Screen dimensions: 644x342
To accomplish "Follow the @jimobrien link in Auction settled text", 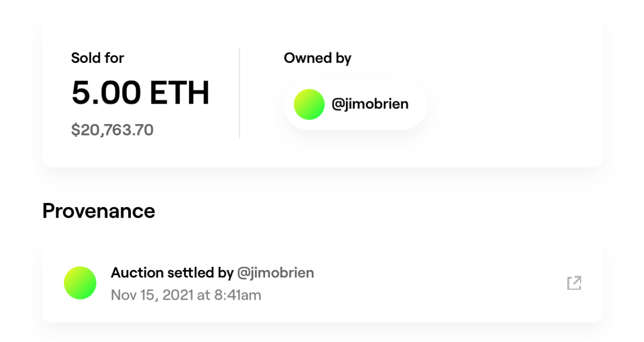I will tap(275, 273).
